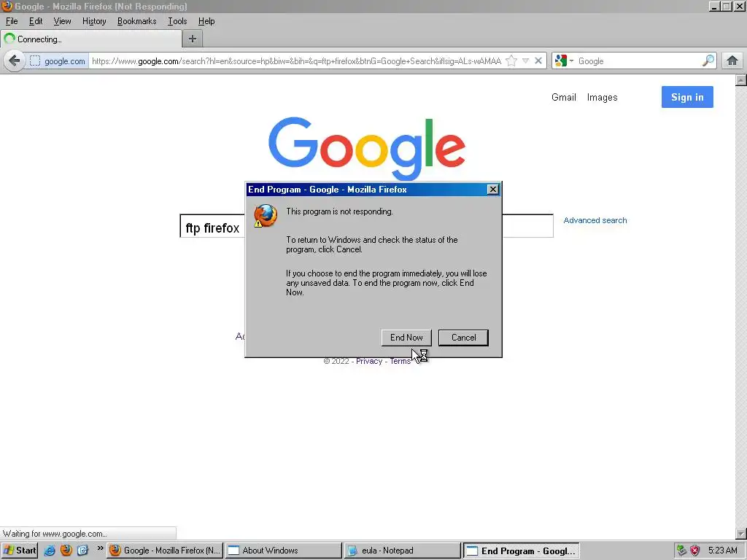Screen dimensions: 747x560
Task: Click the red security shield tray icon
Action: pos(695,551)
